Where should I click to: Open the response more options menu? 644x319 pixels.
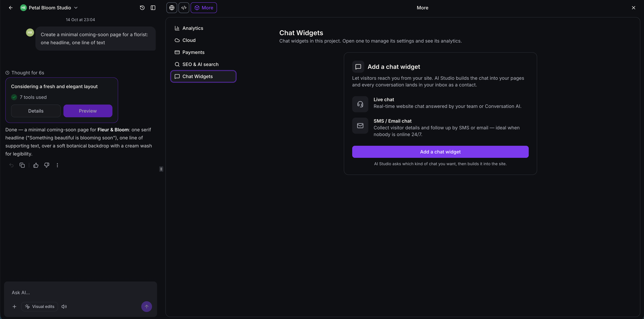tap(57, 165)
